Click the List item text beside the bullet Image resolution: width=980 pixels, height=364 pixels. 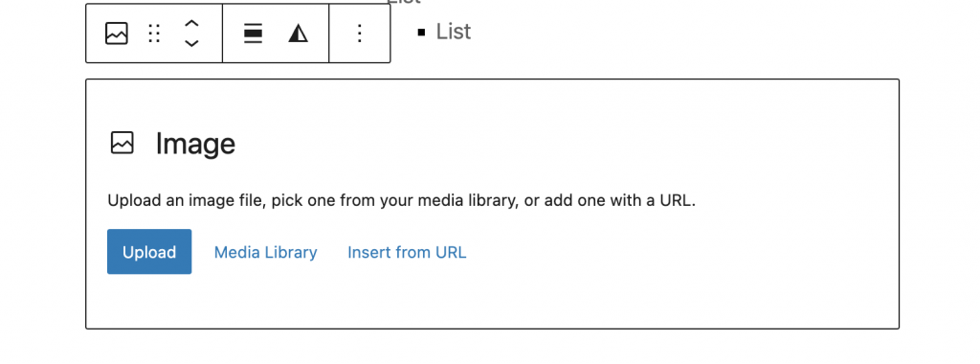coord(453,32)
